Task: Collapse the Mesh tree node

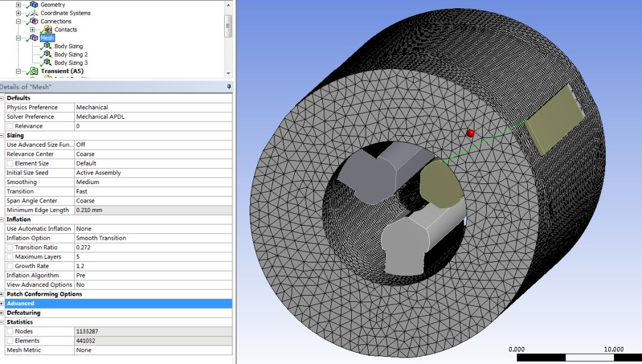Action: click(x=18, y=38)
